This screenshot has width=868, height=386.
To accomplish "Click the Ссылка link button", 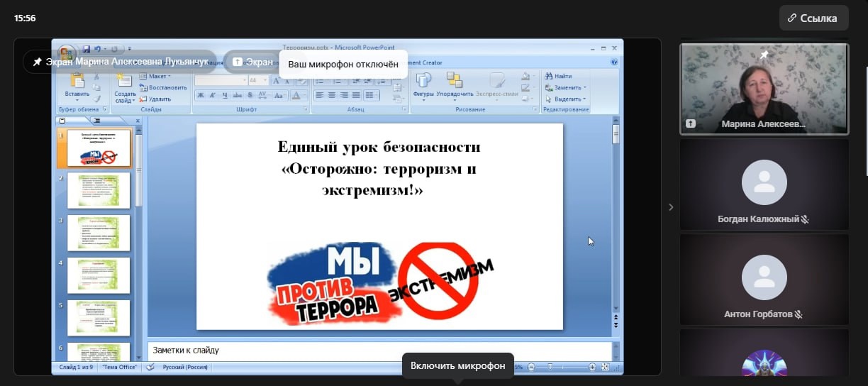I will click(x=813, y=18).
